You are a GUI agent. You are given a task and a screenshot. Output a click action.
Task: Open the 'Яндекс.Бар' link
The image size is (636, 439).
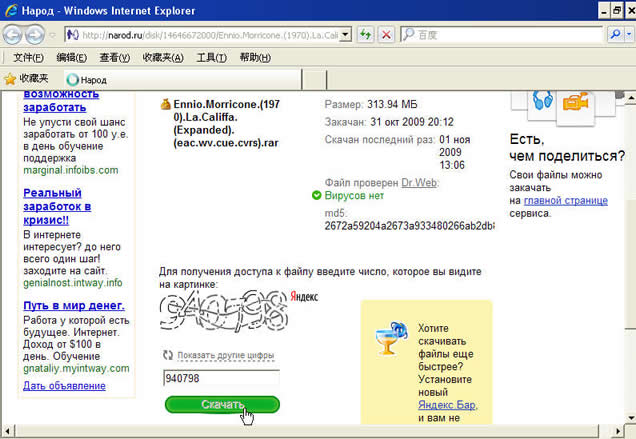pos(448,405)
